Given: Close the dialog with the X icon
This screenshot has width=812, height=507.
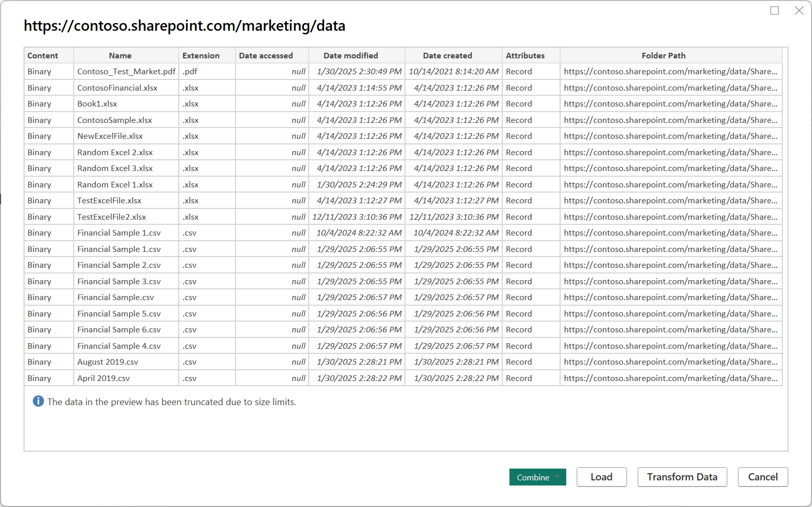Looking at the screenshot, I should pos(799,10).
